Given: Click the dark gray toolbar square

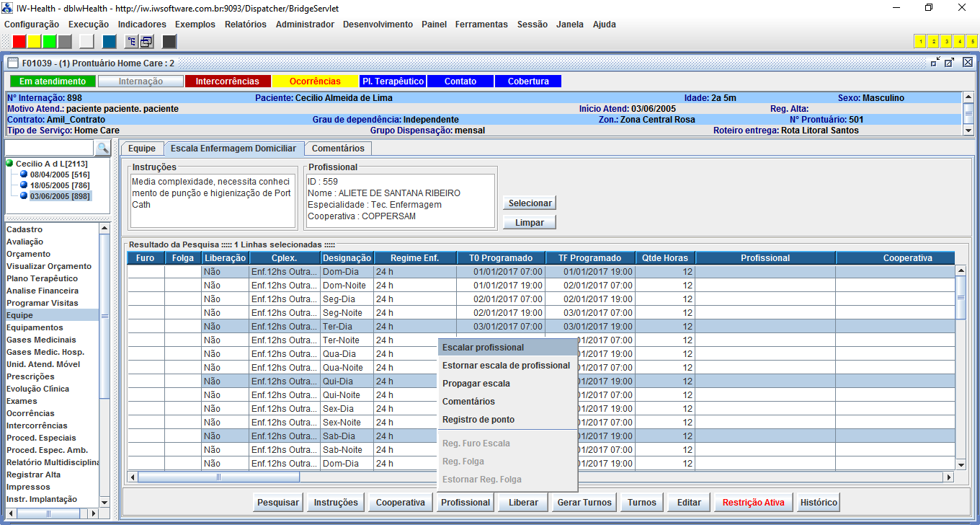Looking at the screenshot, I should coord(169,41).
